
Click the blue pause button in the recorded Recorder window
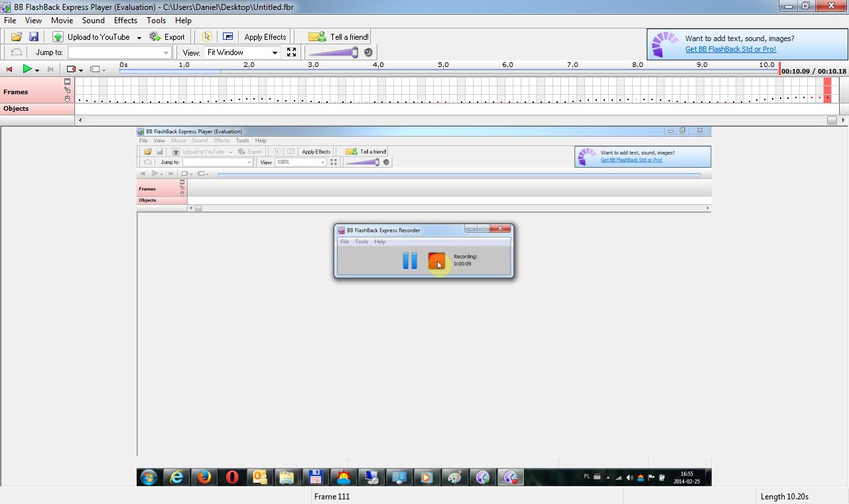(x=410, y=261)
